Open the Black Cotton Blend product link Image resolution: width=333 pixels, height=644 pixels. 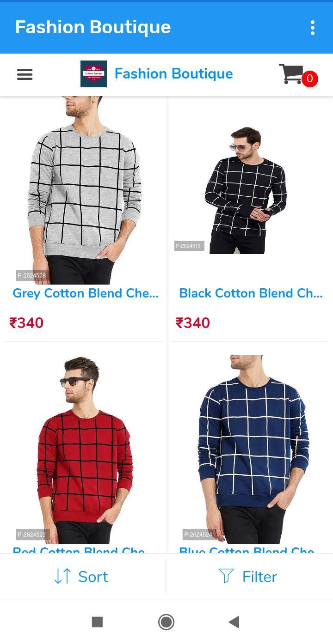251,293
